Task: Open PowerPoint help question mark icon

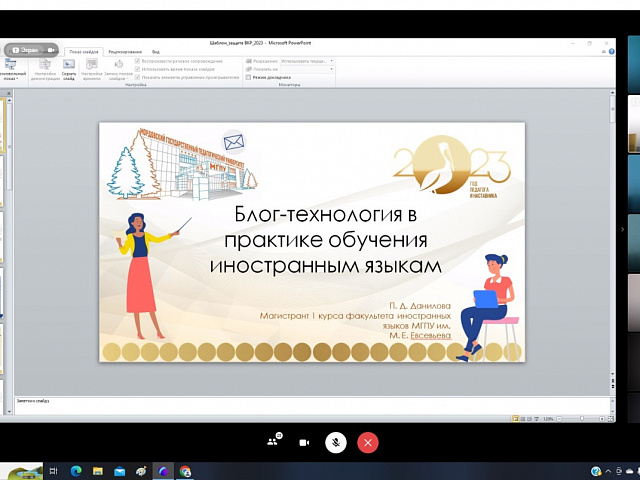Action: [x=612, y=51]
